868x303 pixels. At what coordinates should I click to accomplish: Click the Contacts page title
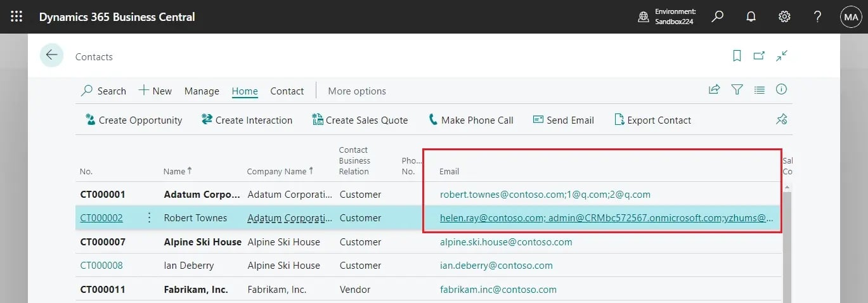[x=94, y=56]
